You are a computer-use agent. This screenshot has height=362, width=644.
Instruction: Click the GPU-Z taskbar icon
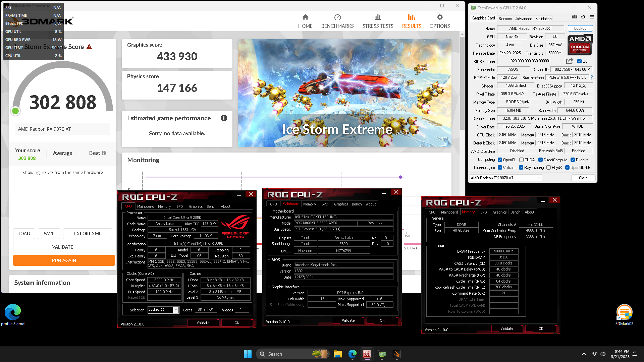pyautogui.click(x=382, y=354)
